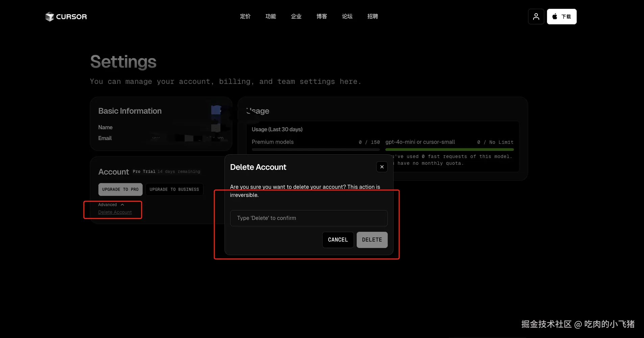This screenshot has width=644, height=338.
Task: Open the 功能 features menu item
Action: [271, 16]
